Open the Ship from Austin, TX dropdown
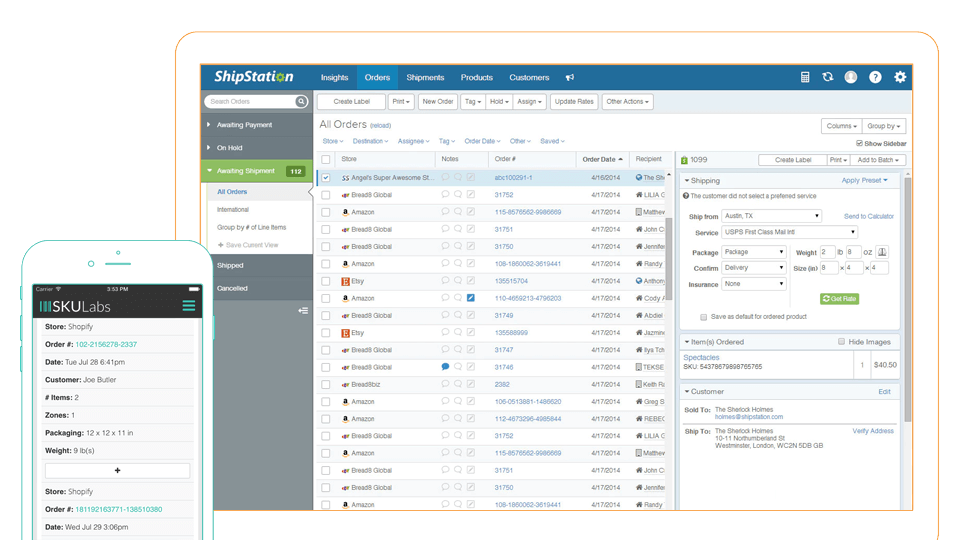960x540 pixels. pyautogui.click(x=771, y=216)
